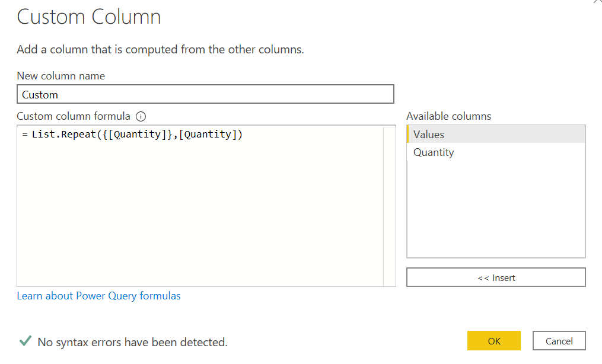This screenshot has height=364, width=602.
Task: Click the formula info icon
Action: coord(141,116)
